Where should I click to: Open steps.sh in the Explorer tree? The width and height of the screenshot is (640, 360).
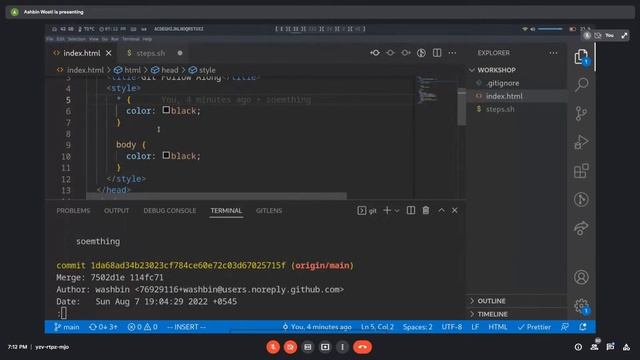click(500, 109)
